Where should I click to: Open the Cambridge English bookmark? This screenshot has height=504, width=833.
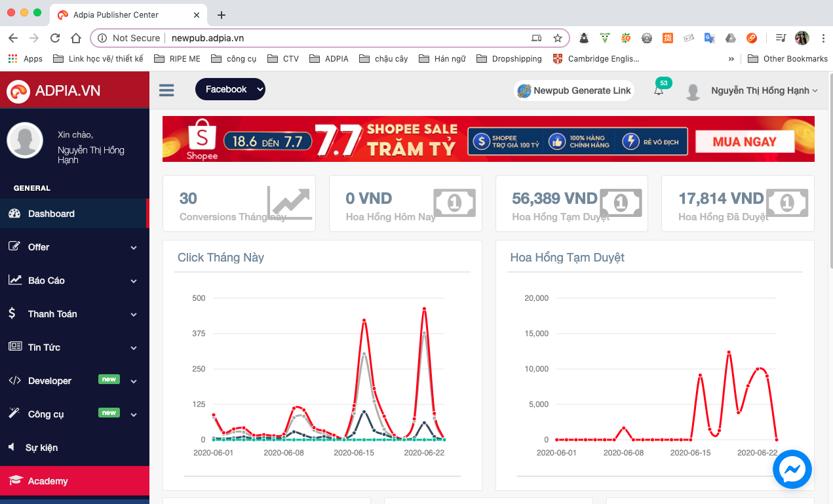point(596,58)
